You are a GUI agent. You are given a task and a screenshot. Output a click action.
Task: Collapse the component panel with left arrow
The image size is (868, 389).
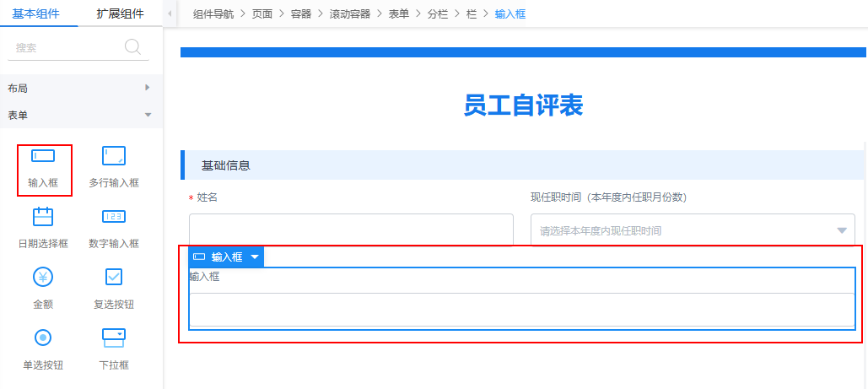pyautogui.click(x=170, y=14)
